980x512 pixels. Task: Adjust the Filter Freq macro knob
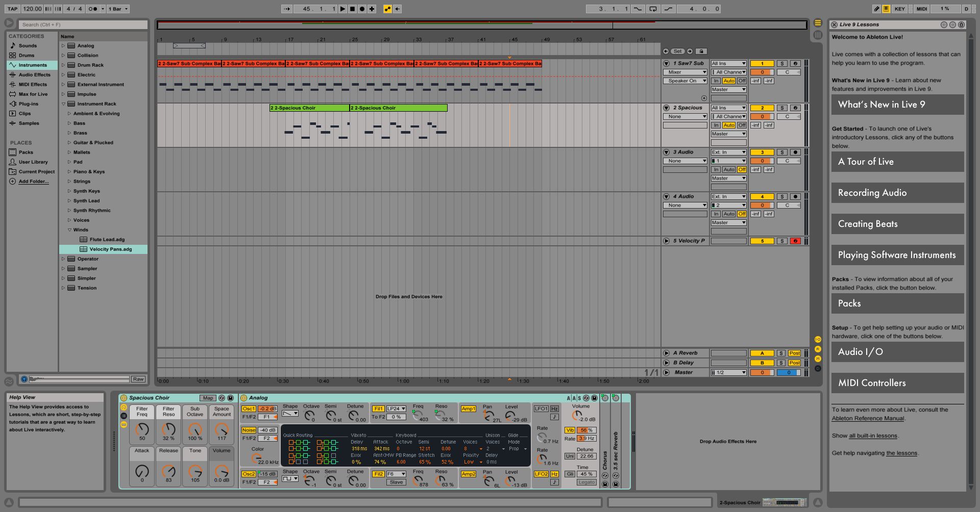coord(142,429)
